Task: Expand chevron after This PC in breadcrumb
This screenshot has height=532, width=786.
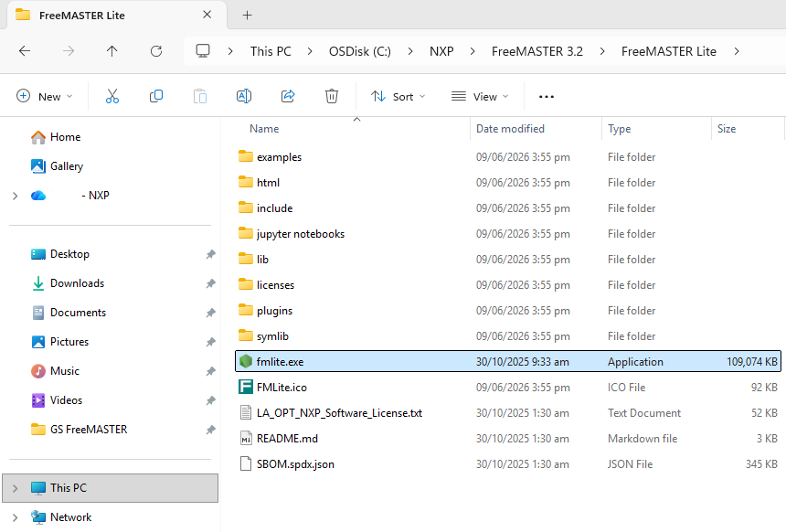Action: tap(310, 51)
